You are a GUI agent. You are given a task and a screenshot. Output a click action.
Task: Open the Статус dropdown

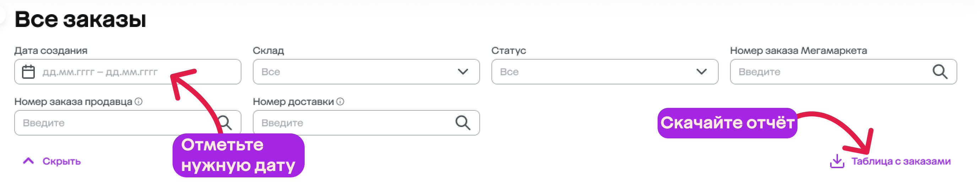604,72
